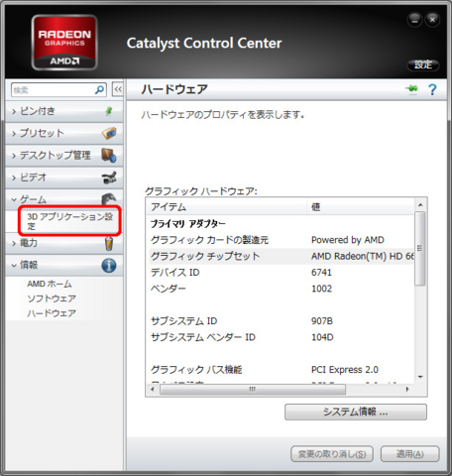Click the 907B value
Image resolution: width=452 pixels, height=476 pixels.
(x=322, y=321)
